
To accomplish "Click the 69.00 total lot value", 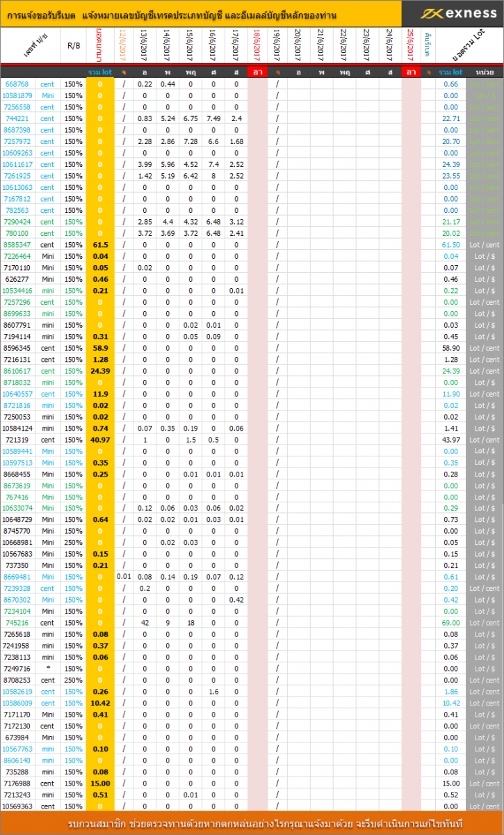I will 450,623.
